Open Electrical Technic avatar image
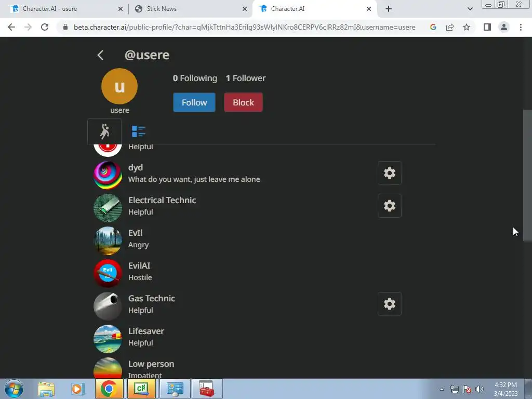This screenshot has width=532, height=399. click(x=108, y=208)
